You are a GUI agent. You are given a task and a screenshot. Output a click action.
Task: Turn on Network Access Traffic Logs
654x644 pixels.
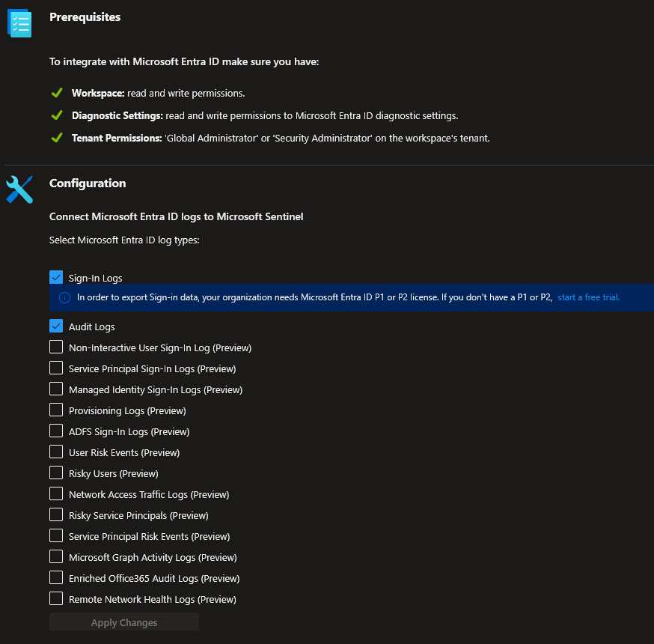click(x=56, y=493)
